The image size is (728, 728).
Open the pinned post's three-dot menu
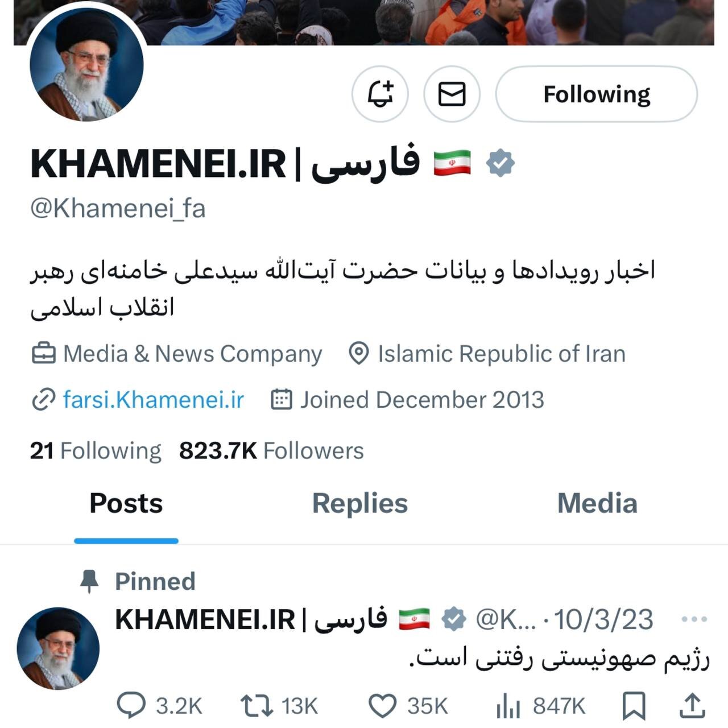(694, 619)
